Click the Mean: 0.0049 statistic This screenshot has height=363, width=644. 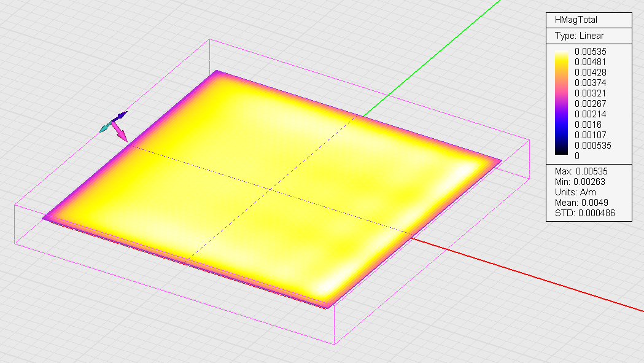click(581, 203)
